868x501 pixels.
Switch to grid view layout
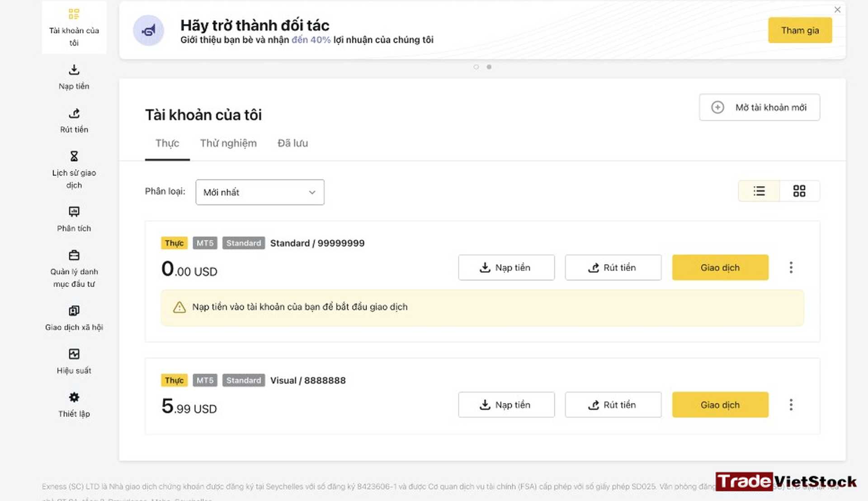coord(799,191)
